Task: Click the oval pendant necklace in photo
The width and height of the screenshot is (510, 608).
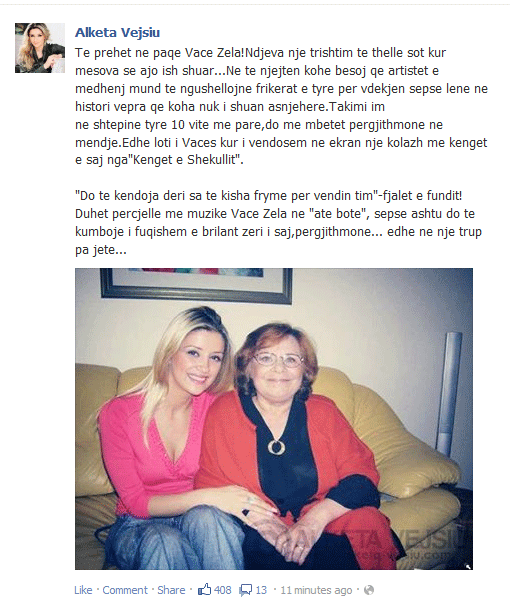Action: pos(276,447)
